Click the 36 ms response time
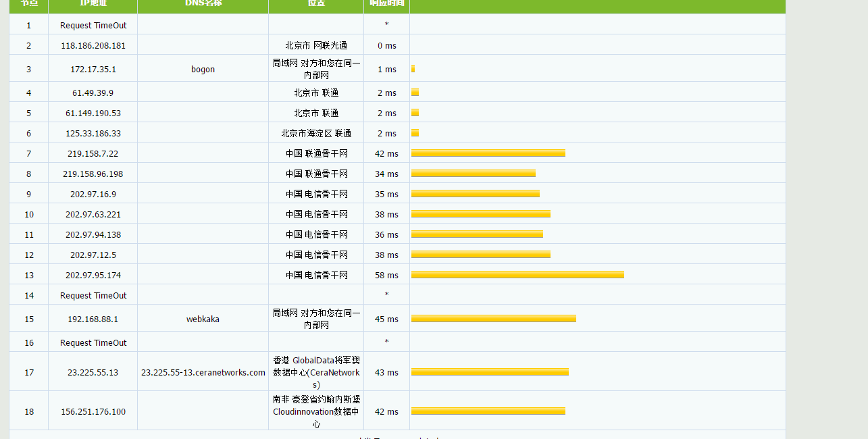This screenshot has height=439, width=868. pyautogui.click(x=386, y=234)
